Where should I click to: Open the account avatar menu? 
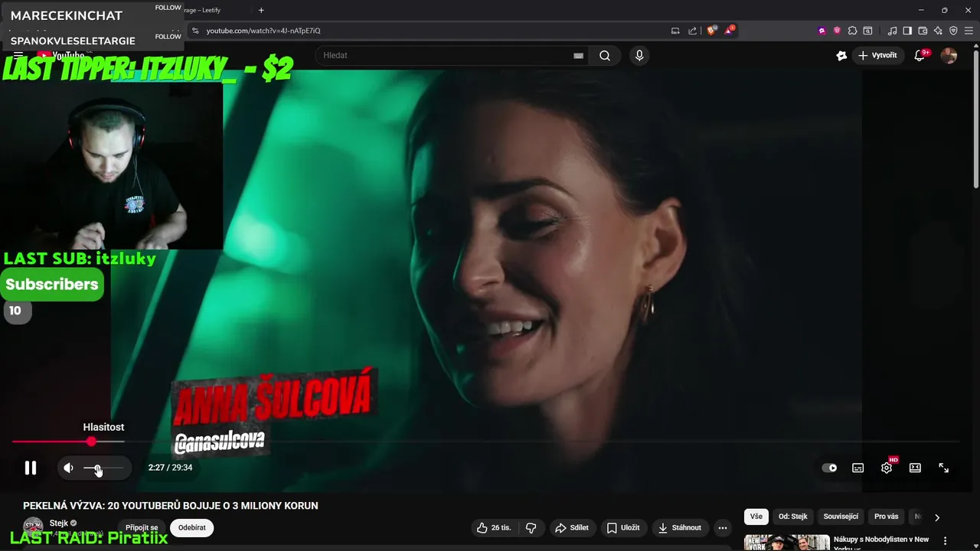click(x=949, y=55)
